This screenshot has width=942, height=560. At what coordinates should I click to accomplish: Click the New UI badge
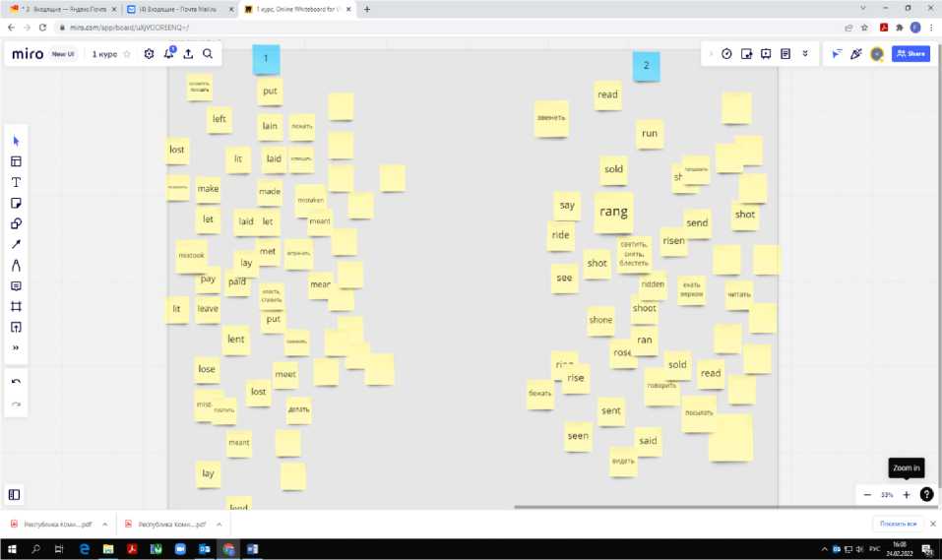62,54
